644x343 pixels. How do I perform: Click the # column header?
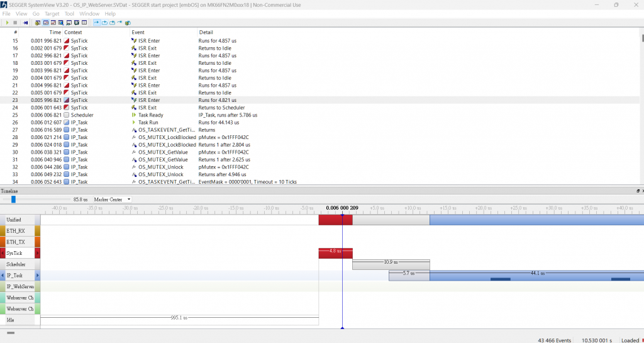[16, 32]
